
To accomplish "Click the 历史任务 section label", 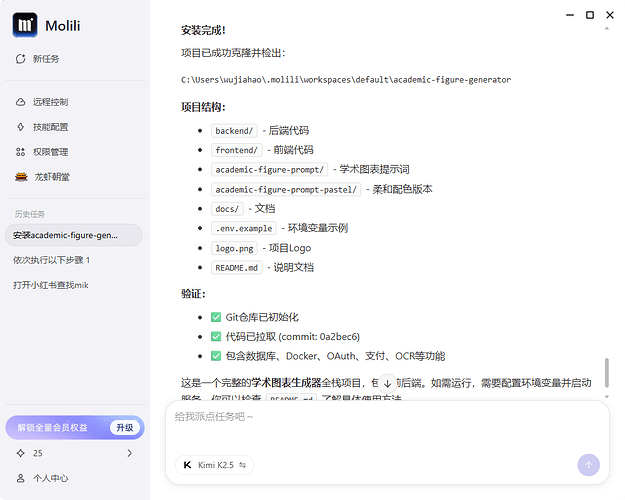I will coord(30,214).
